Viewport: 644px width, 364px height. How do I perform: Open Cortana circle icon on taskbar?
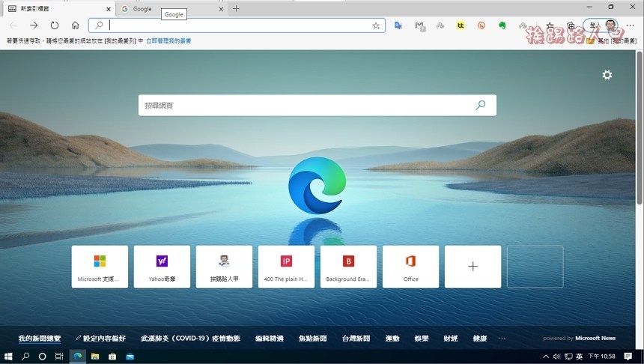pos(42,357)
